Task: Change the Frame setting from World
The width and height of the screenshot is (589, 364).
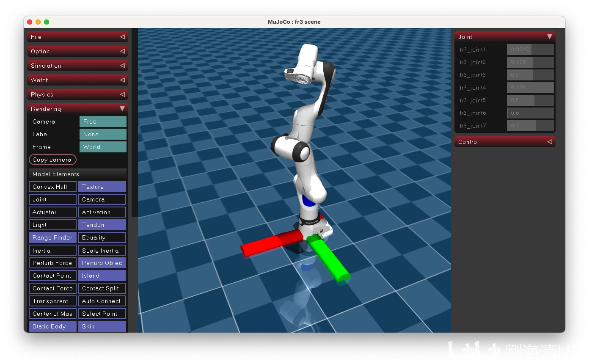Action: [103, 147]
